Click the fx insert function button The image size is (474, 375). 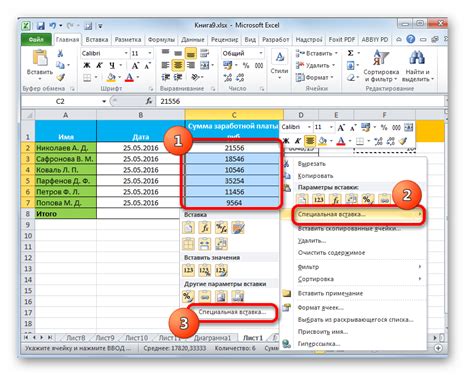coord(149,101)
